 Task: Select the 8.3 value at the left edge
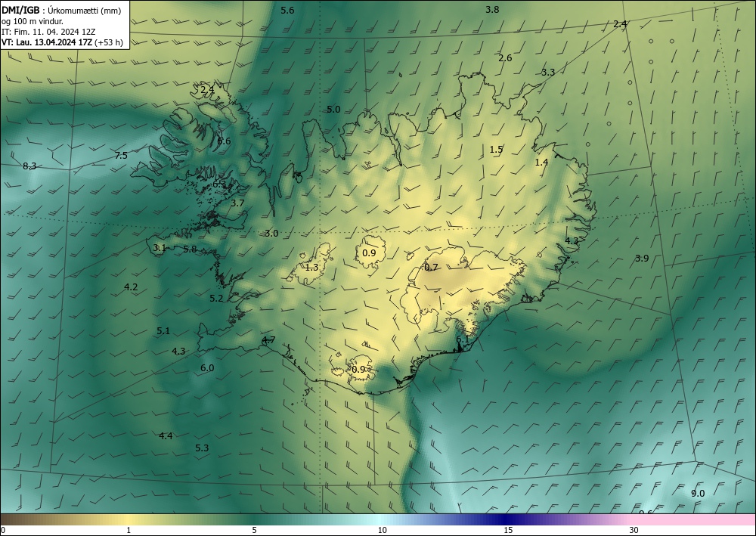coord(29,166)
